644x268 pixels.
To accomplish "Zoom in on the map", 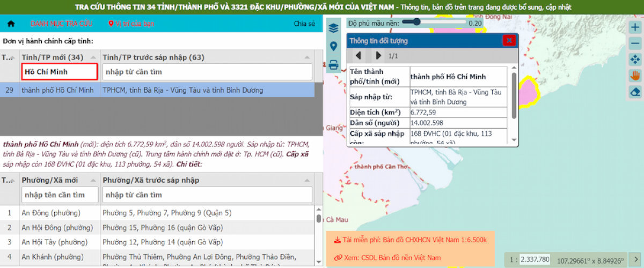I will pos(635,27).
